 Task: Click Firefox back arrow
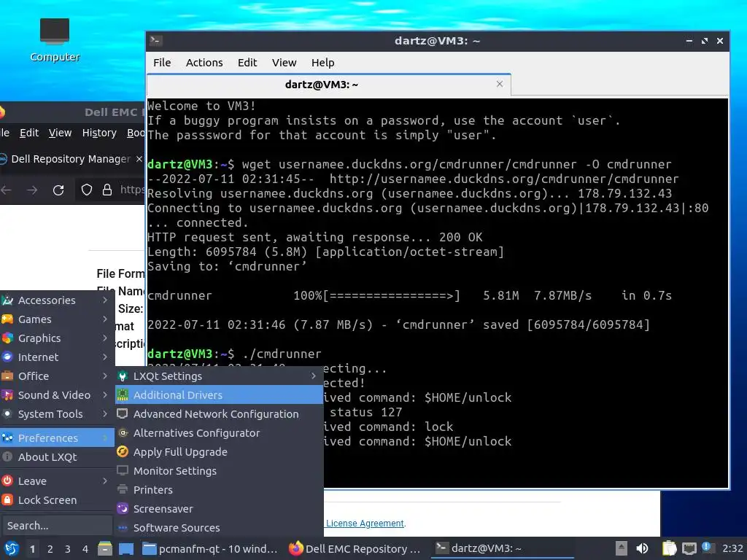(6, 190)
